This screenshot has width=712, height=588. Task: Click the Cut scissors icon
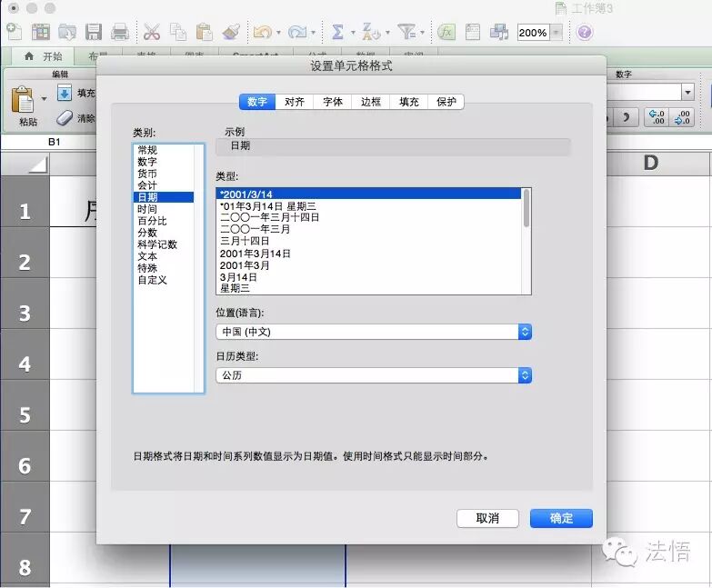click(x=151, y=32)
